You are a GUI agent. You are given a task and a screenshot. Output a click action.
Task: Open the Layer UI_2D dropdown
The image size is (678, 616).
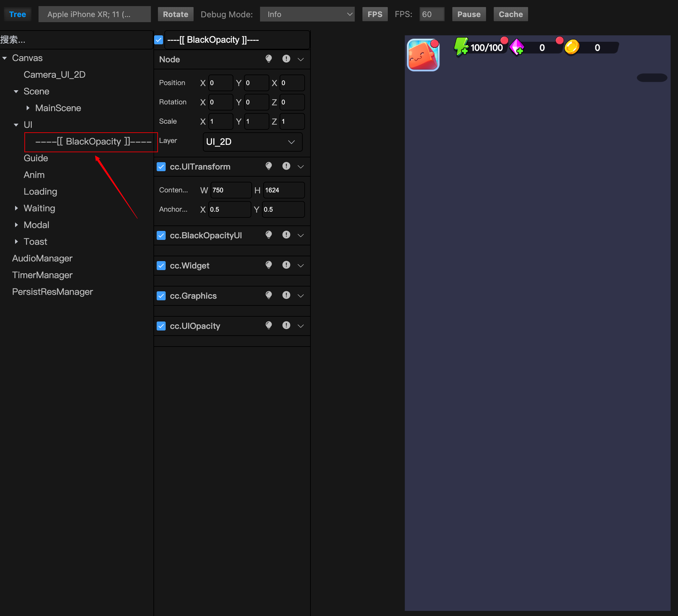pos(252,142)
